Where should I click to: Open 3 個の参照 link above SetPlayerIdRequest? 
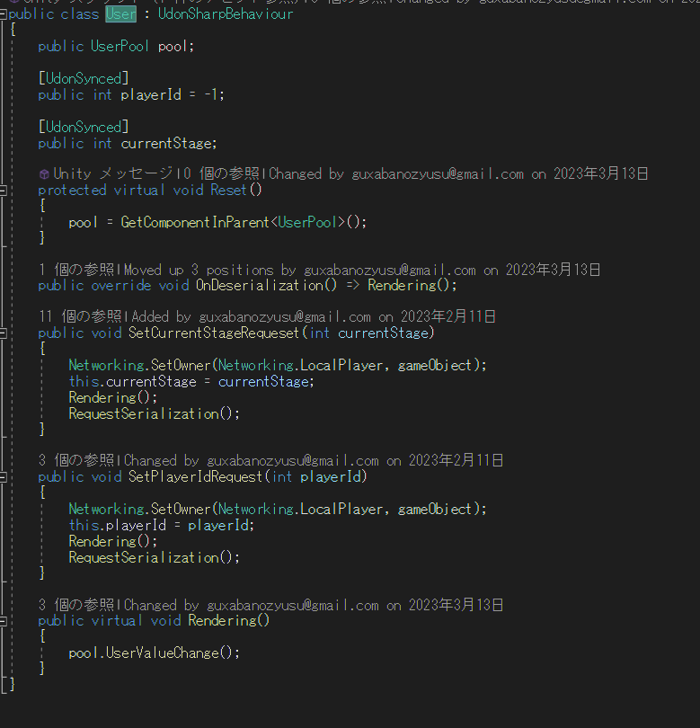[x=76, y=460]
